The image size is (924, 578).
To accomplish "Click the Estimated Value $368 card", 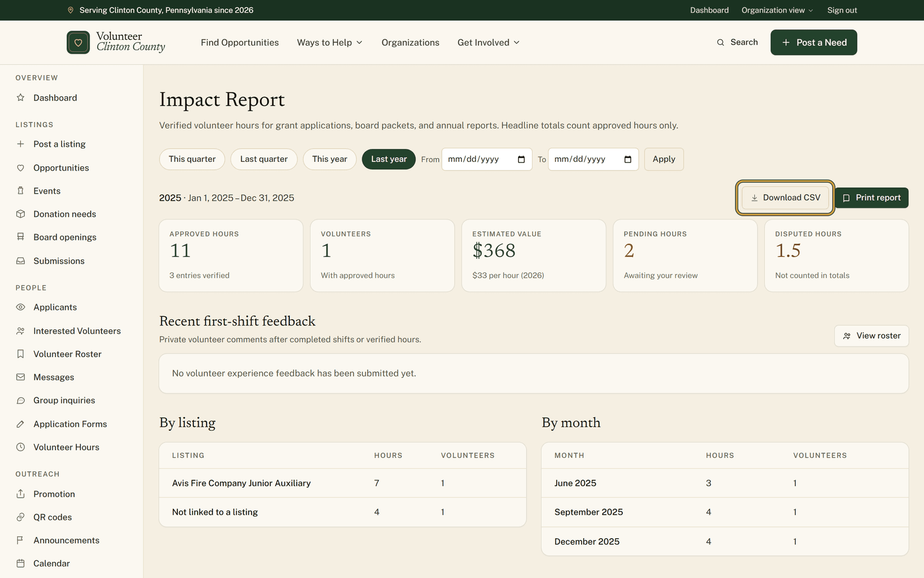I will (534, 255).
